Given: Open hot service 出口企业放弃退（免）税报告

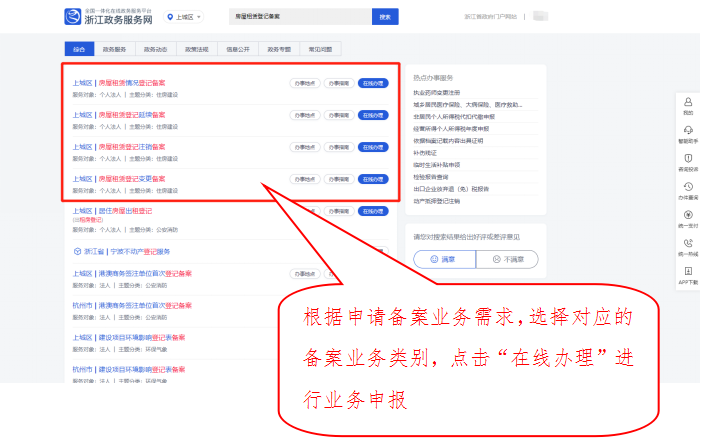Looking at the screenshot, I should coord(451,189).
